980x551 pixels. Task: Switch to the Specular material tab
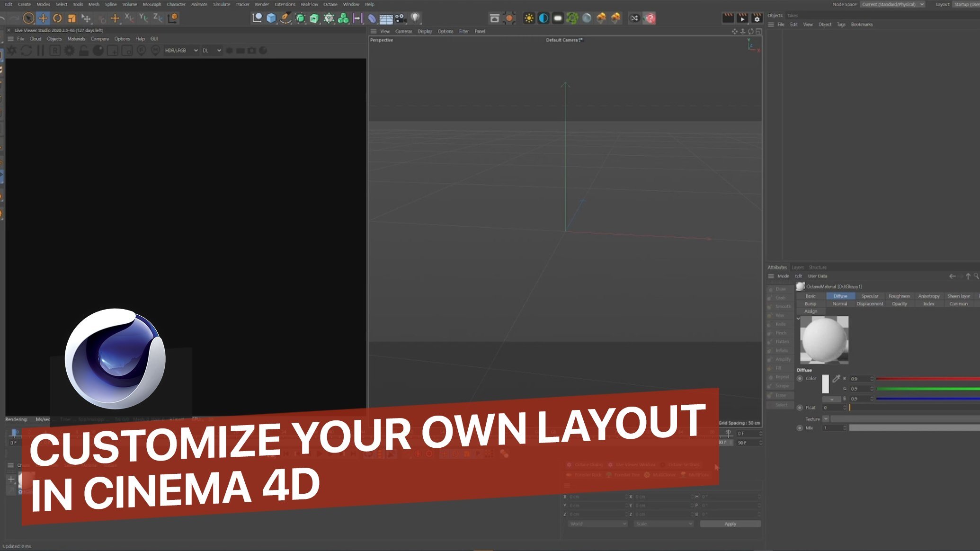pyautogui.click(x=870, y=296)
